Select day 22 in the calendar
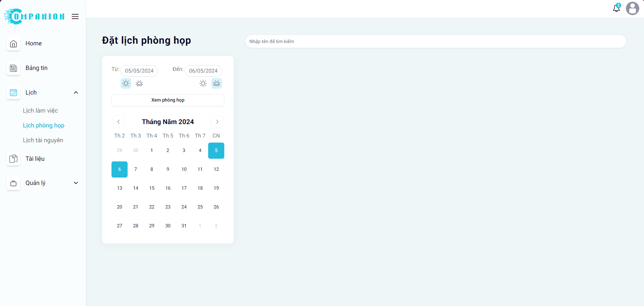Screen dimensions: 644x306 point(152,207)
